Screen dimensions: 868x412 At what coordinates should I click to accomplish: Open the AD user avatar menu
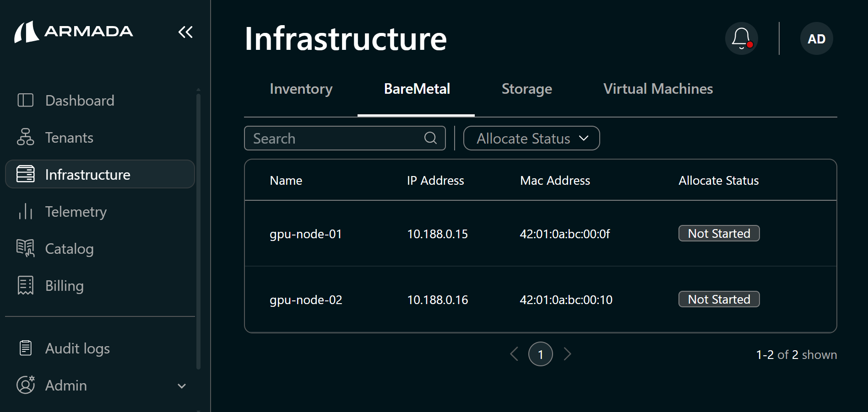click(817, 38)
